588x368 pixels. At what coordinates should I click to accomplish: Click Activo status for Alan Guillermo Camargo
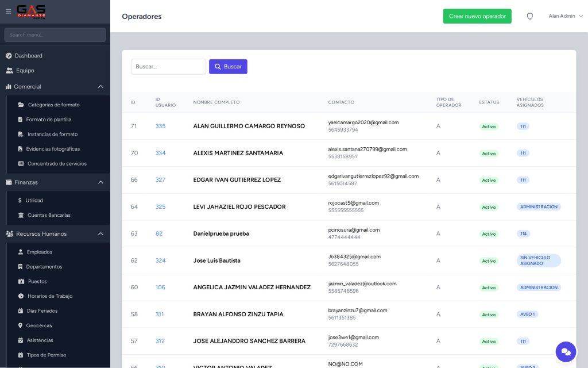pyautogui.click(x=489, y=126)
